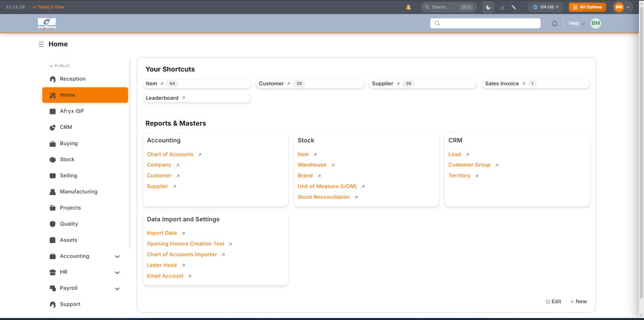Click the sidebar vertical scrollbar
The width and height of the screenshot is (644, 320).
point(130,154)
